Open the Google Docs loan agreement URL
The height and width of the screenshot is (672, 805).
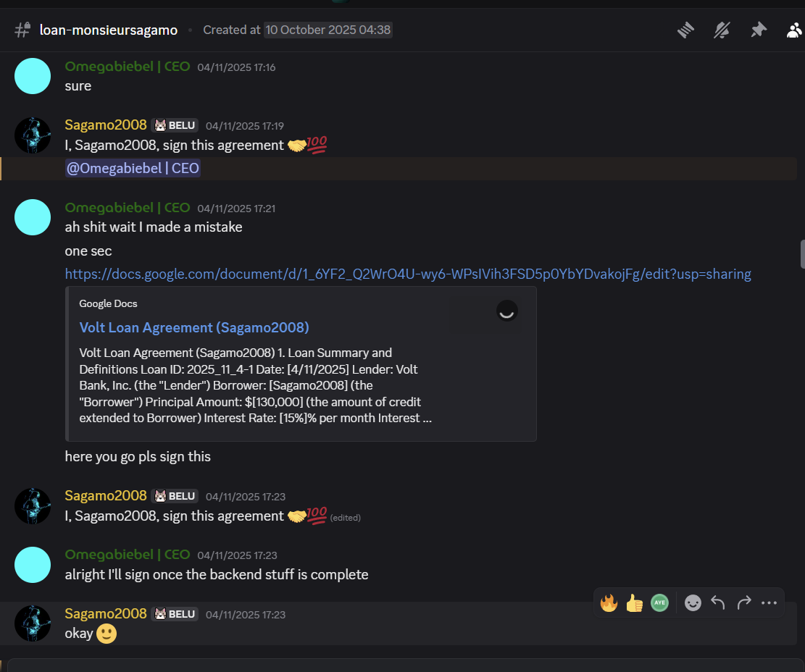pos(407,274)
